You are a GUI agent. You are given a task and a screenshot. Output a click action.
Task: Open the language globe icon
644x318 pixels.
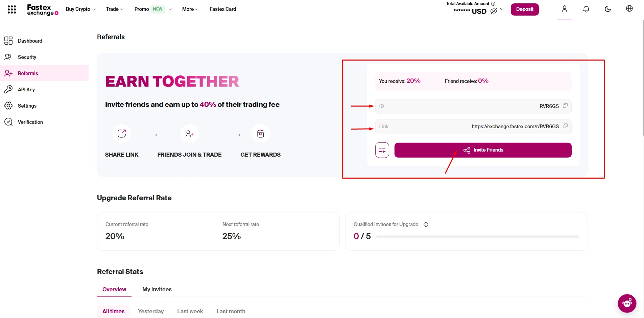pyautogui.click(x=629, y=9)
